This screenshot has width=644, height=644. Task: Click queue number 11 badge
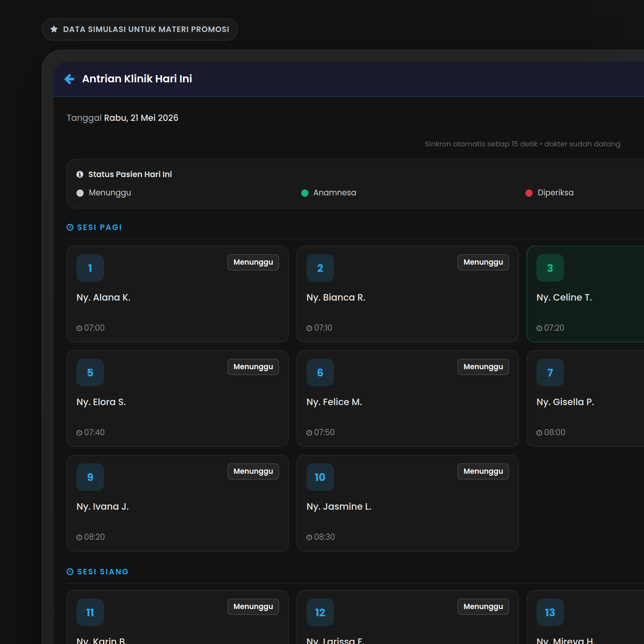pyautogui.click(x=90, y=612)
